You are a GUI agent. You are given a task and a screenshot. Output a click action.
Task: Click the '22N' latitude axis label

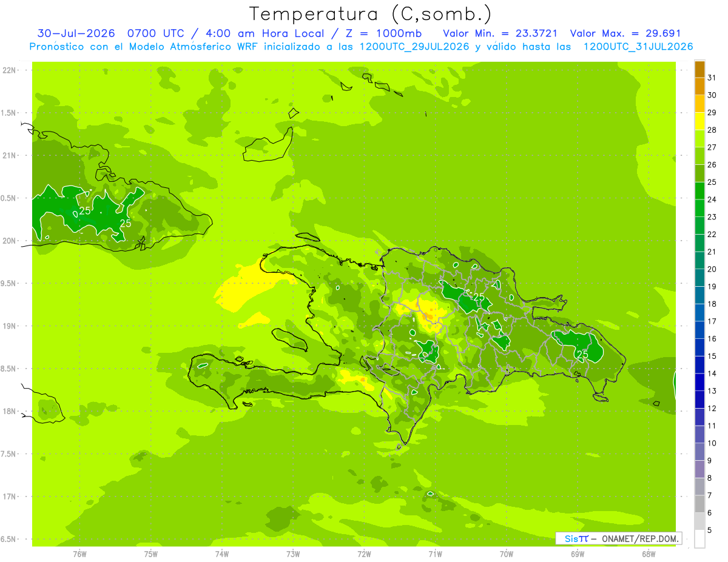click(10, 70)
